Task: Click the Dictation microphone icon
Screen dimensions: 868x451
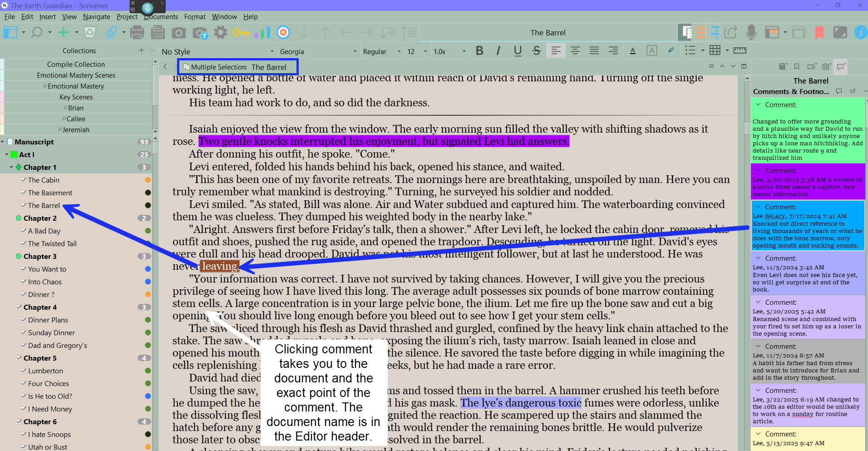Action: [751, 32]
